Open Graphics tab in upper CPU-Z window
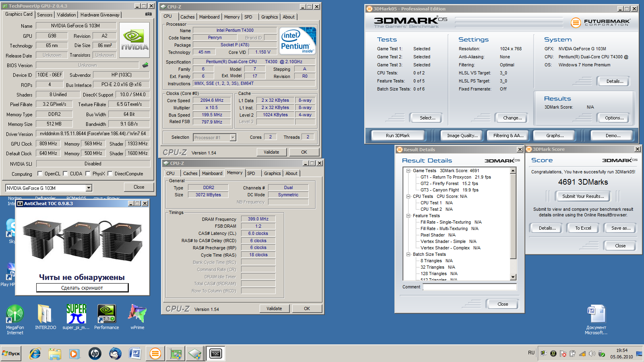Viewport: 644px width, 362px height. [269, 17]
